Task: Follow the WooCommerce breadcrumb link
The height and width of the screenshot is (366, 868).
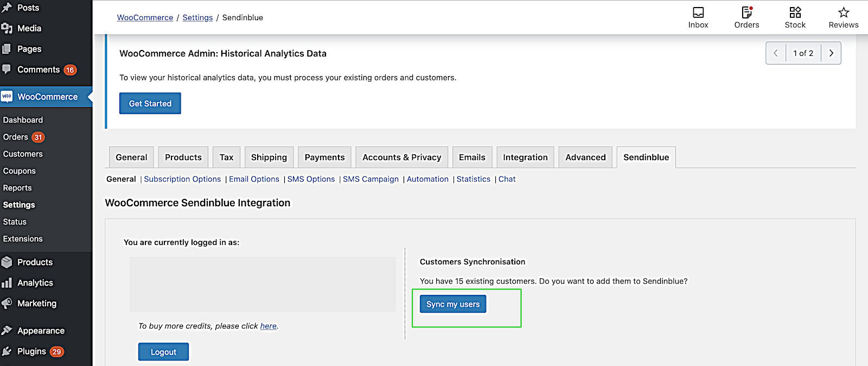Action: [145, 17]
